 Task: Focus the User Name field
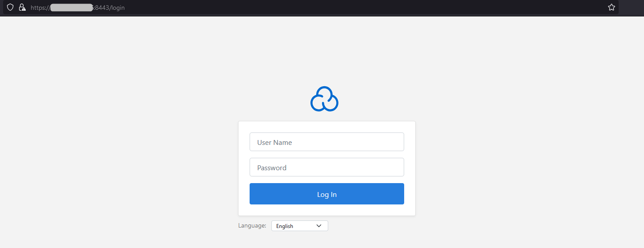326,142
